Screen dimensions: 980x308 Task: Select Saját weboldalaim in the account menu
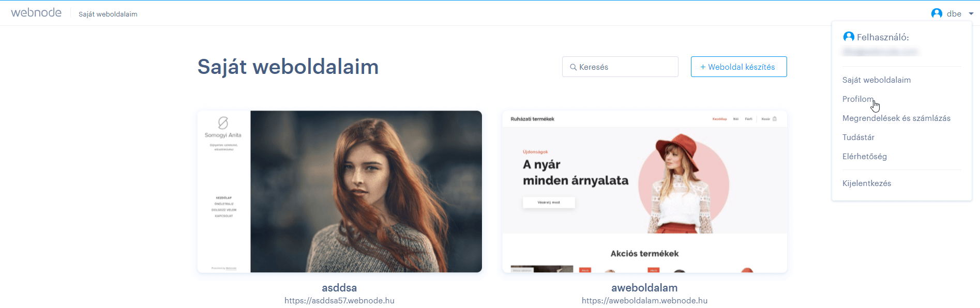pos(877,80)
